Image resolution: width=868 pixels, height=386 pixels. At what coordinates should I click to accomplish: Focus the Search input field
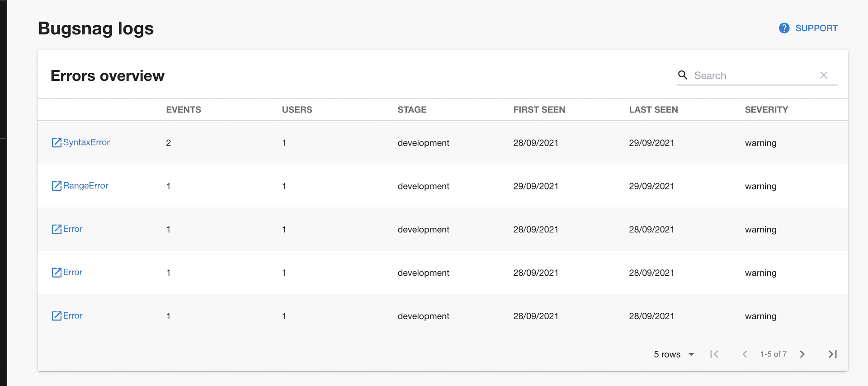[x=754, y=75]
